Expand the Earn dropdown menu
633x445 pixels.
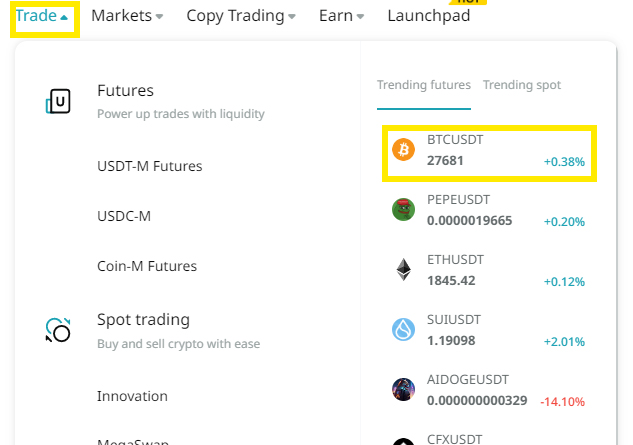coord(341,16)
